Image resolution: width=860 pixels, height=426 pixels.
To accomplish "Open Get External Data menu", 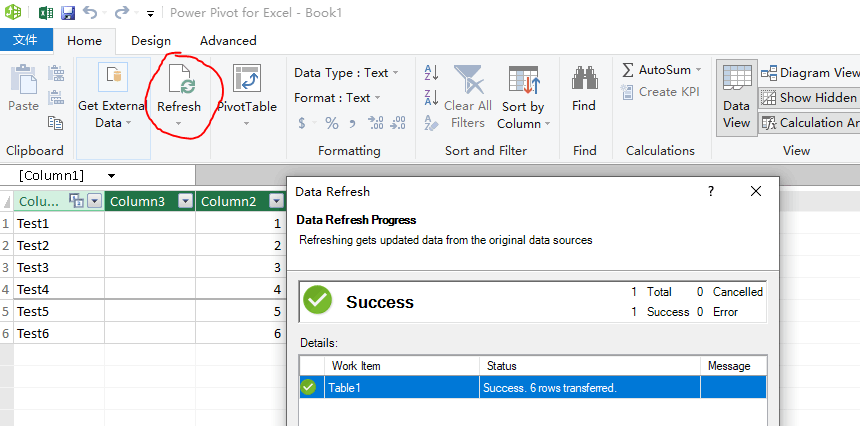I will point(113,108).
